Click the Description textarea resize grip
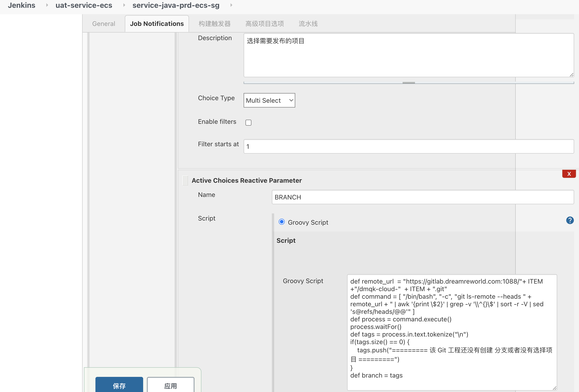The height and width of the screenshot is (392, 579). (571, 75)
